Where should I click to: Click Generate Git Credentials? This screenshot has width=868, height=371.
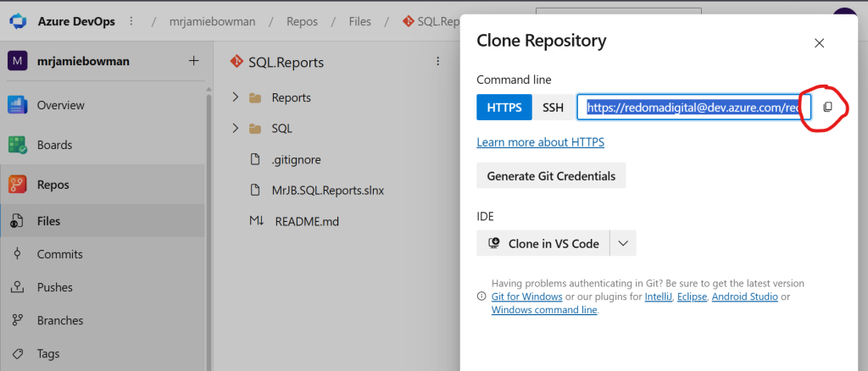pos(551,176)
